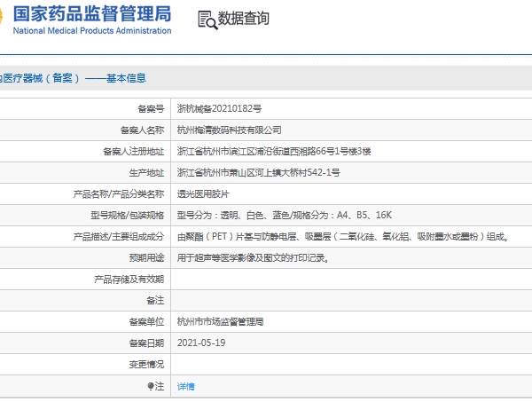532x402 pixels.
Task: Click the production address containing 大桥村542-1号
Action: [259, 172]
